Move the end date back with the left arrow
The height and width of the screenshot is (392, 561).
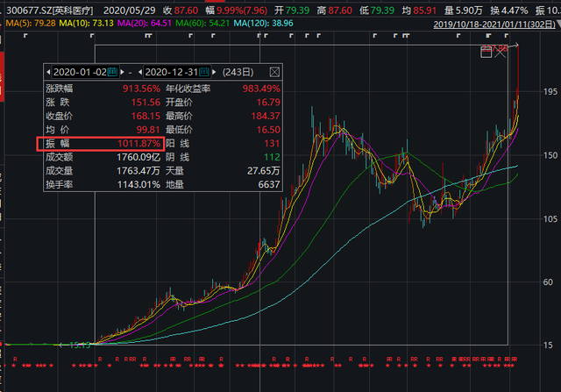[140, 72]
